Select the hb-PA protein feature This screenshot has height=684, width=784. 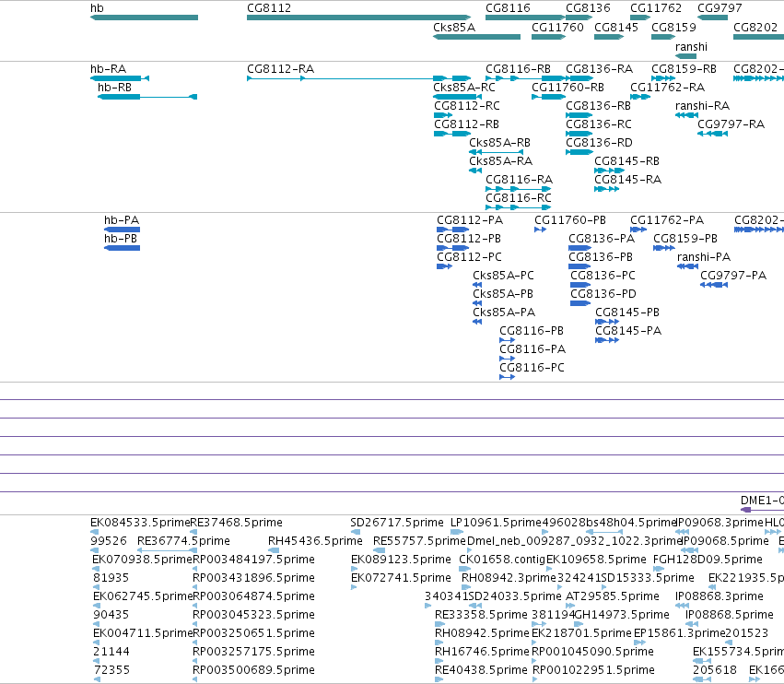click(122, 230)
